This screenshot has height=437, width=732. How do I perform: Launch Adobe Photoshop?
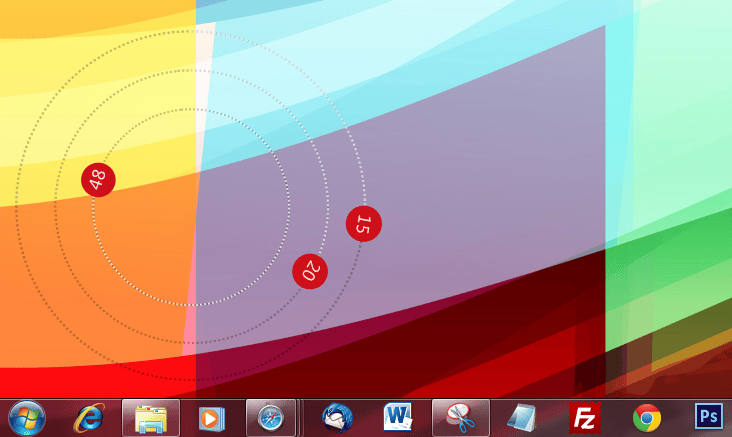pyautogui.click(x=709, y=416)
